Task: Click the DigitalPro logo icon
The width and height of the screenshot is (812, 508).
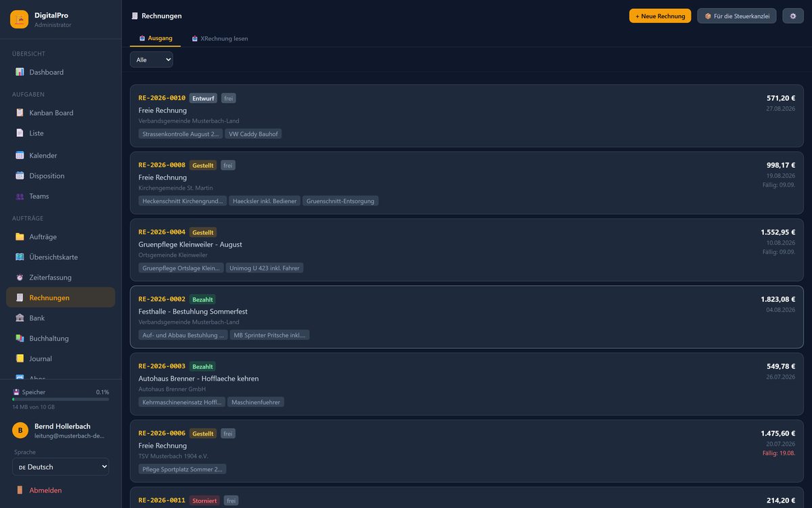Action: click(19, 20)
